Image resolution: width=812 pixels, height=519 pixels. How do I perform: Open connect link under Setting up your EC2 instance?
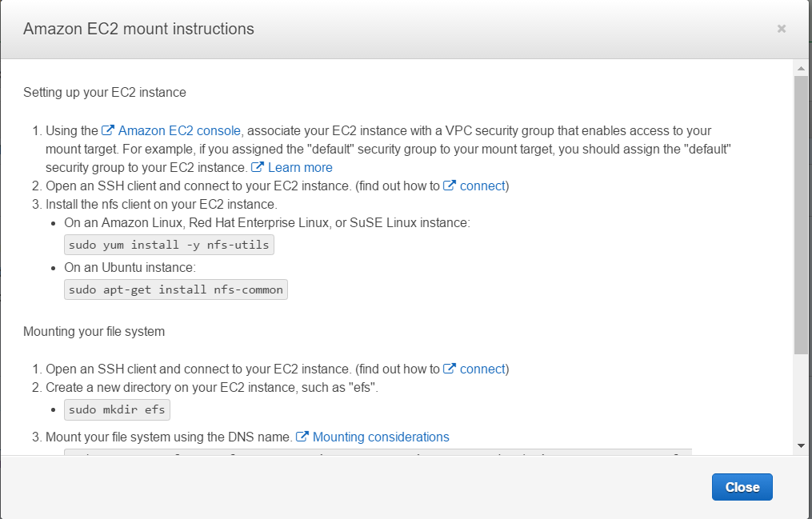click(x=482, y=186)
